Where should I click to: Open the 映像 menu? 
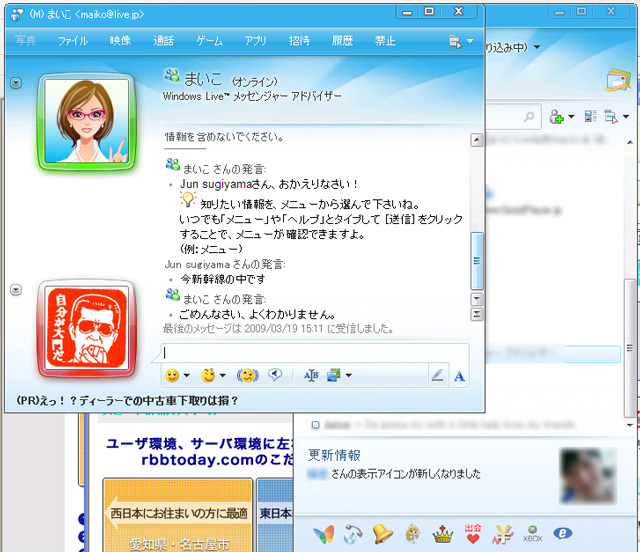pyautogui.click(x=120, y=40)
